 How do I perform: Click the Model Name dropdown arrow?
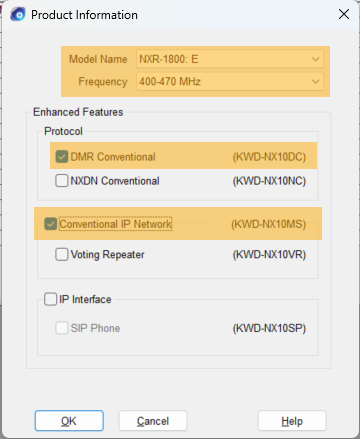coord(315,59)
